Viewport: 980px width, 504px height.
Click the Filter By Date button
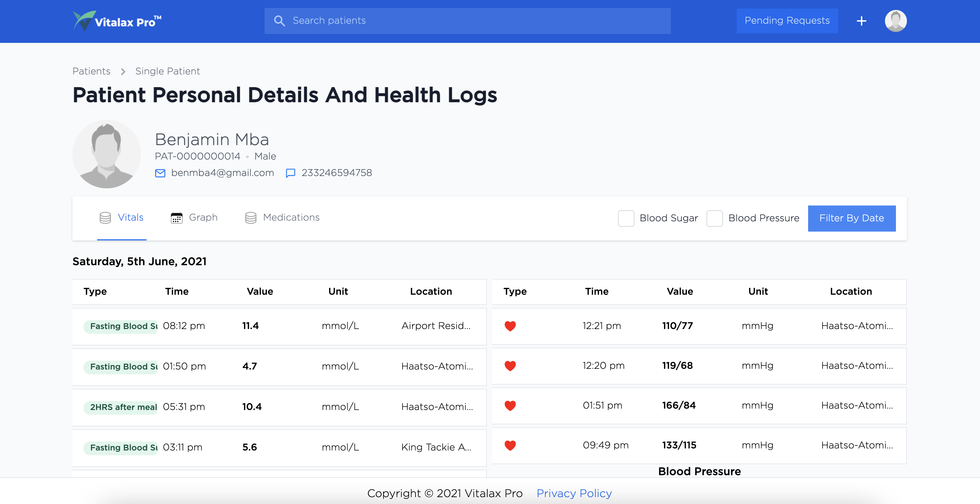[851, 218]
